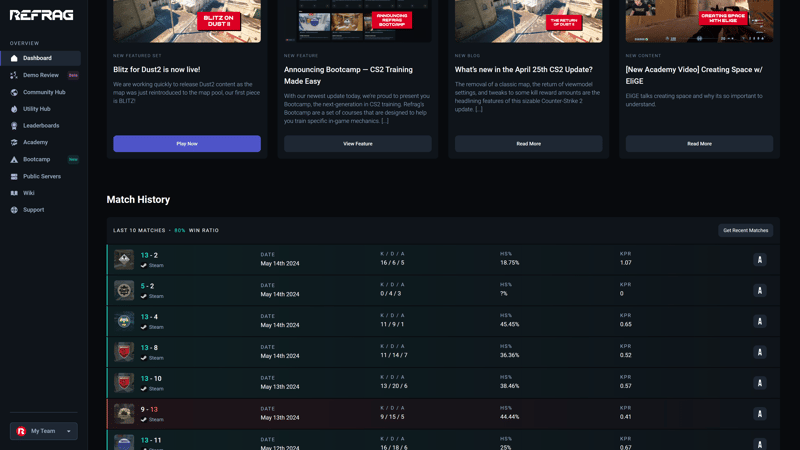Viewport: 800px width, 450px height.
Task: Click map icon of the 13-2 match
Action: coord(124,259)
